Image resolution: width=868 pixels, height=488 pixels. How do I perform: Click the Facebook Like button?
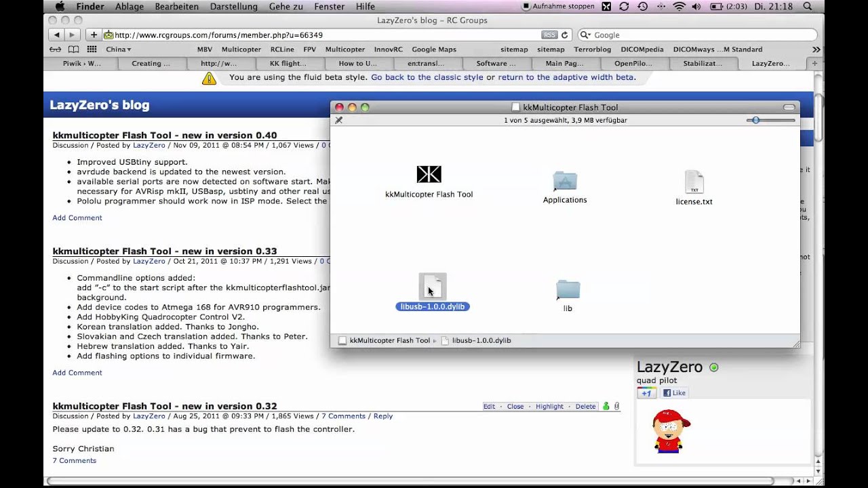click(x=674, y=393)
